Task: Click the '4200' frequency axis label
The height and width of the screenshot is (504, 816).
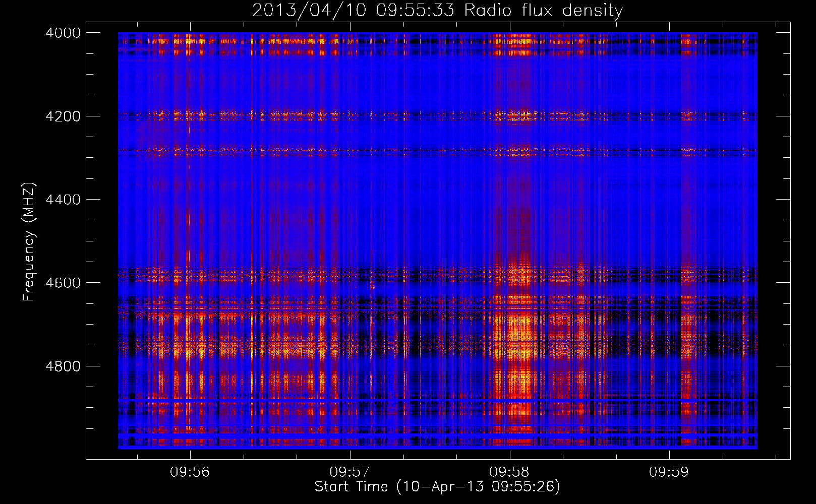Action: 63,116
